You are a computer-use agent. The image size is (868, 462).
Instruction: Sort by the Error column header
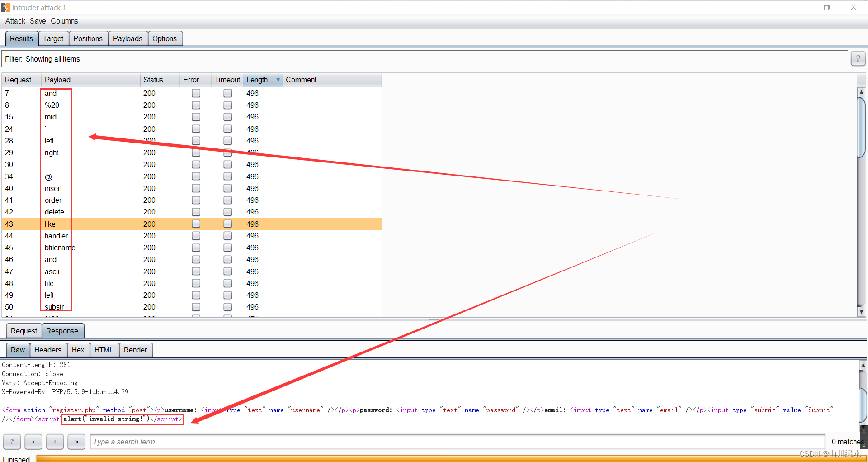(195, 80)
